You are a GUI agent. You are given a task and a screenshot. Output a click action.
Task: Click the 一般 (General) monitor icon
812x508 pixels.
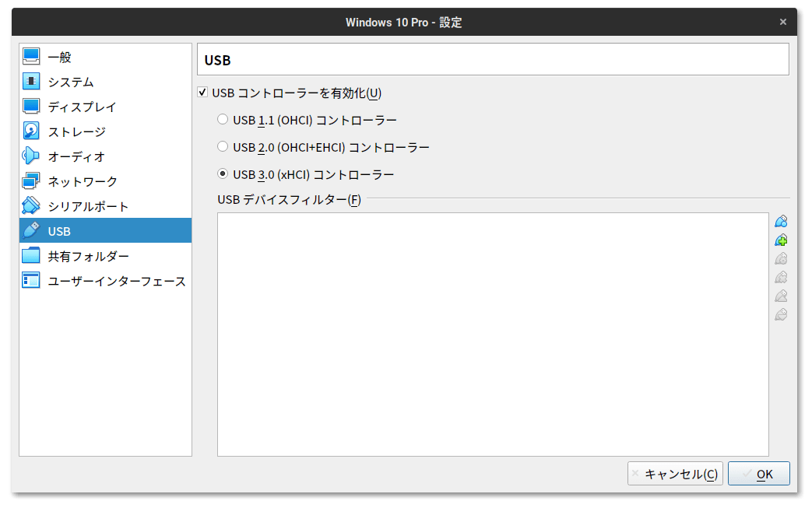[31, 57]
